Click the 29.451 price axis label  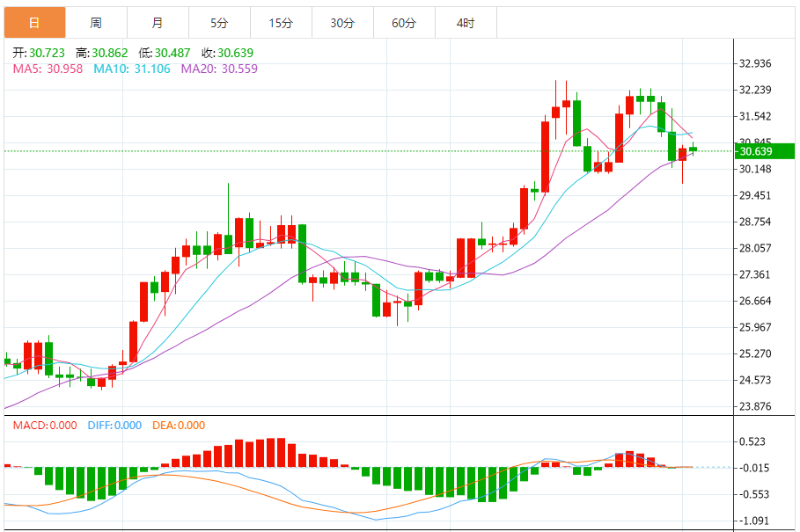pyautogui.click(x=755, y=196)
